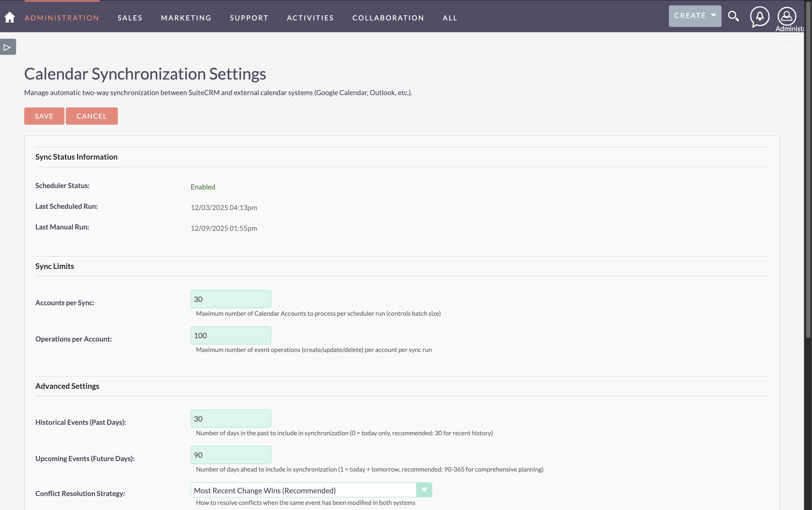This screenshot has width=812, height=510.
Task: Click the Cancel button
Action: pos(91,116)
